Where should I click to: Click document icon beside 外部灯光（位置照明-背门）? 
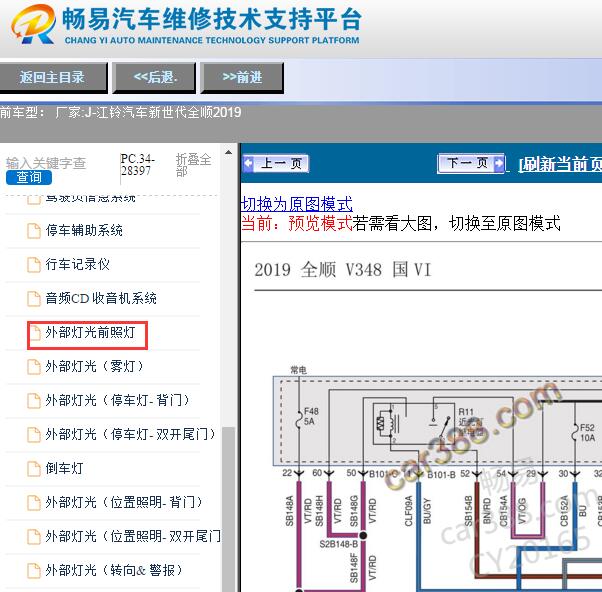tap(34, 503)
